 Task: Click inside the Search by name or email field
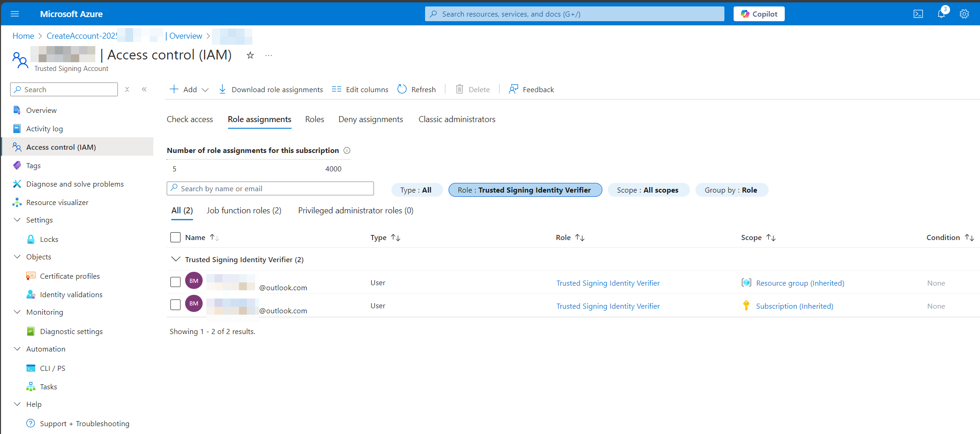[270, 188]
